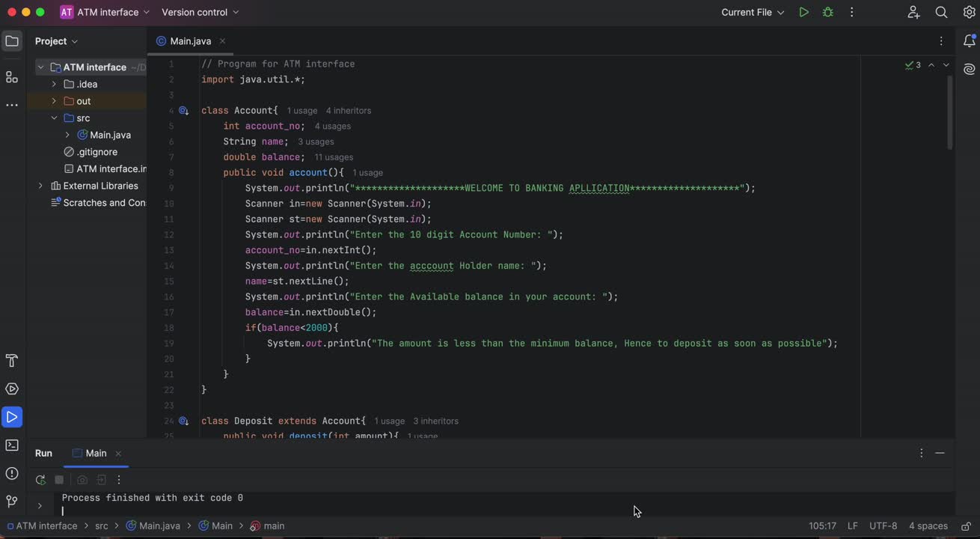This screenshot has height=539, width=980.
Task: Open the Git tool window in the sidebar
Action: 12,502
